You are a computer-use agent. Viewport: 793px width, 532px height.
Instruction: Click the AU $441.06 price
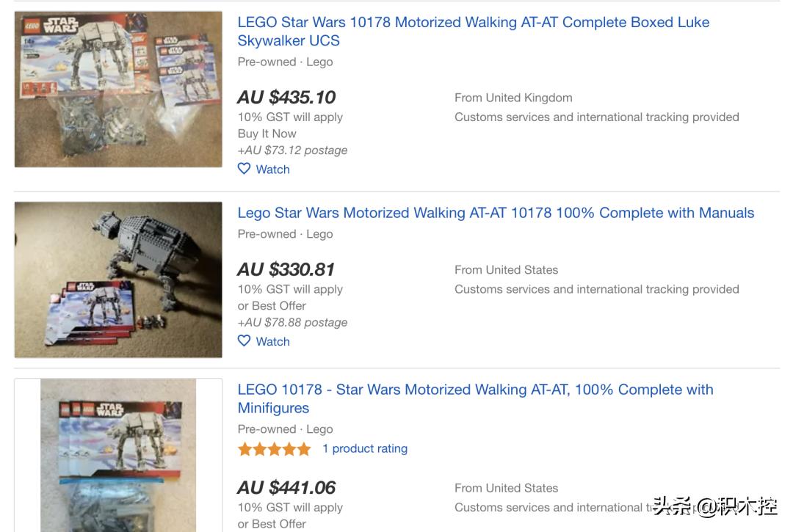tap(286, 487)
